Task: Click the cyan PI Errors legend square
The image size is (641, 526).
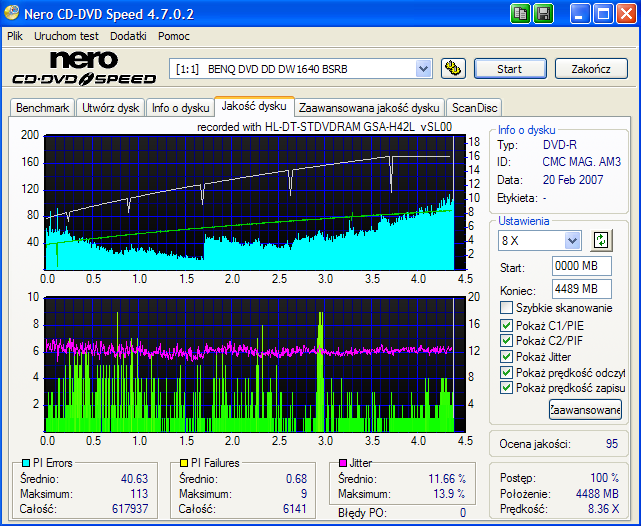Action: [x=25, y=464]
